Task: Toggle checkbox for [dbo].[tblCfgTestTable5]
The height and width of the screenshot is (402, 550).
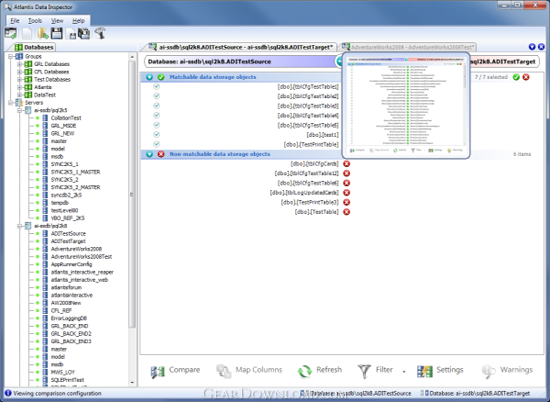Action: click(x=156, y=125)
